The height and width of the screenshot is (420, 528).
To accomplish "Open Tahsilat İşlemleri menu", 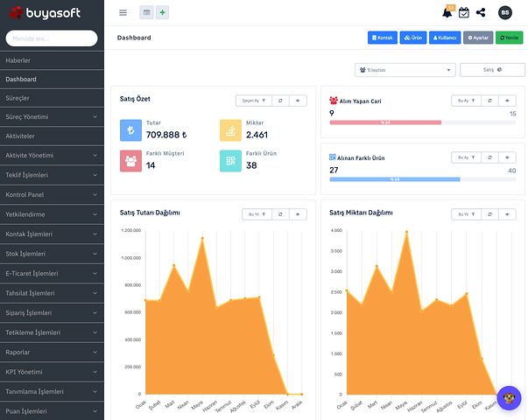I will (52, 293).
